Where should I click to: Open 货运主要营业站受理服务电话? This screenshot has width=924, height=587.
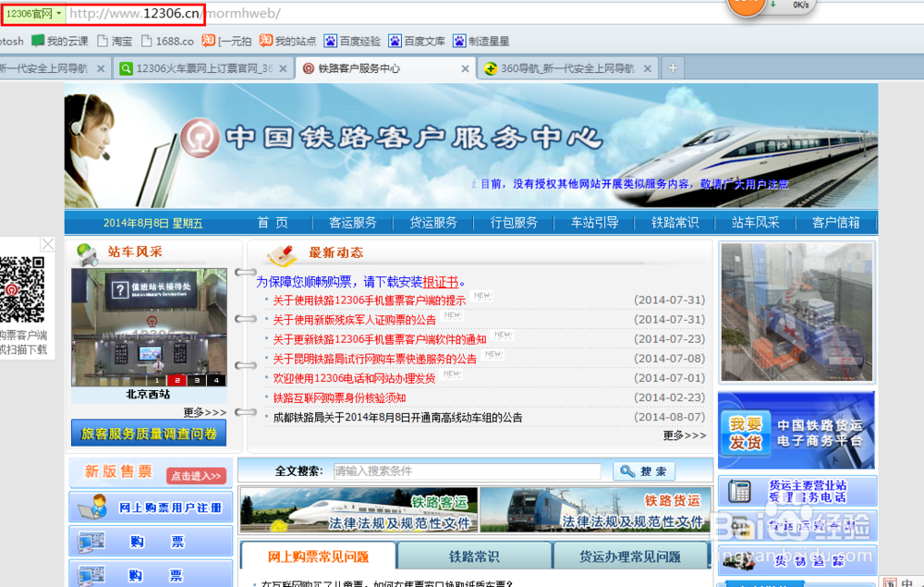[797, 491]
